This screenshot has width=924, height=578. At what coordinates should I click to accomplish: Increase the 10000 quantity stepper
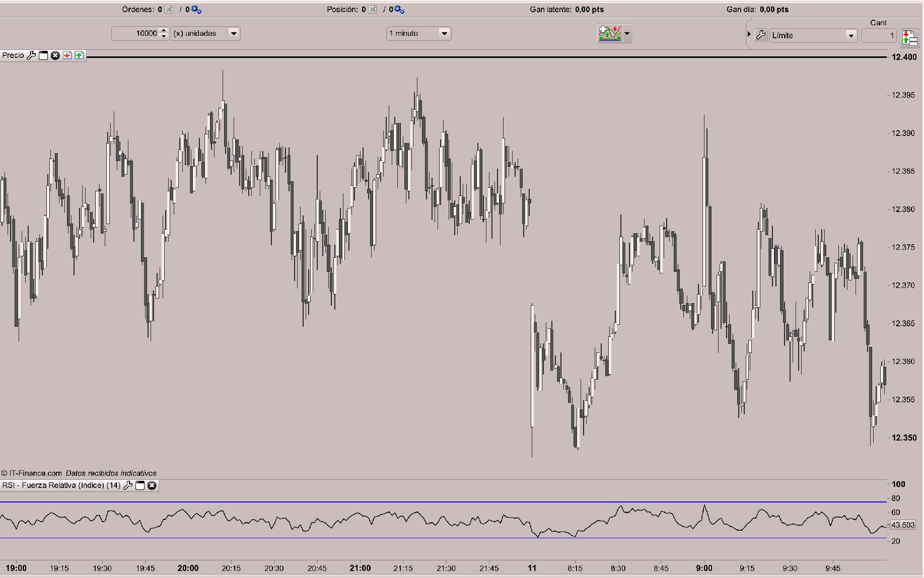pos(163,30)
